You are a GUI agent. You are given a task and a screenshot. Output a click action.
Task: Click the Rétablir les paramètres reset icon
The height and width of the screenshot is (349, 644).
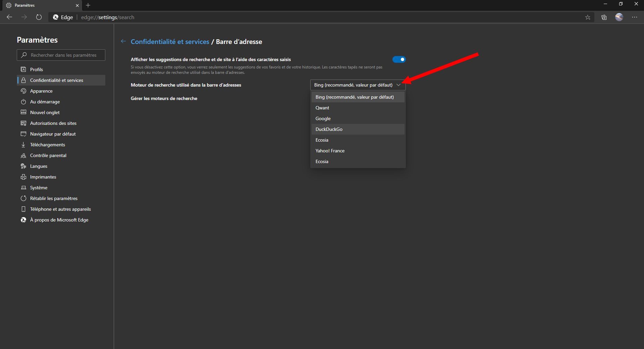pos(23,198)
